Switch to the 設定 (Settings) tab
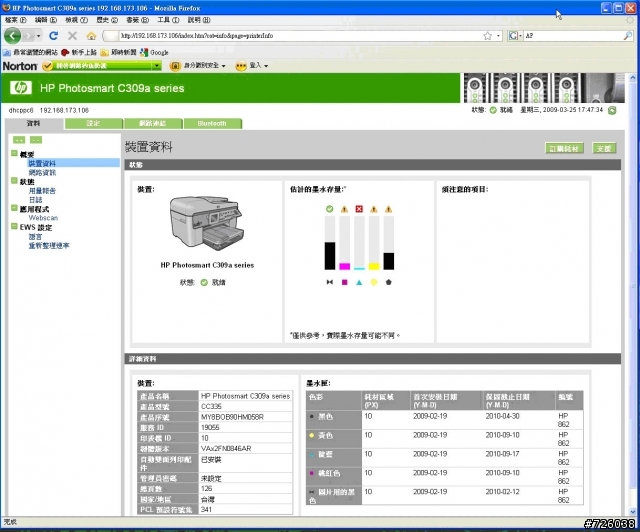Image resolution: width=640 pixels, height=532 pixels. tap(93, 123)
